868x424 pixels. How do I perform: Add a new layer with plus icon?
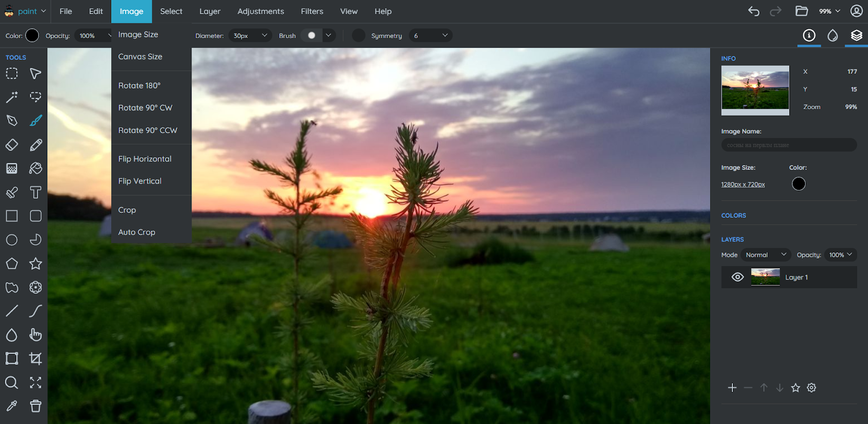tap(732, 388)
